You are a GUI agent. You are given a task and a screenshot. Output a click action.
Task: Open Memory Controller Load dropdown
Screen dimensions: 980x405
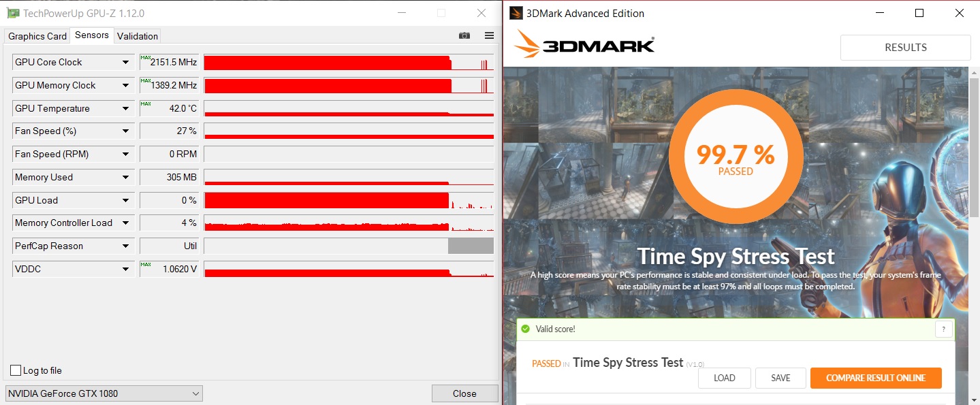tap(125, 223)
